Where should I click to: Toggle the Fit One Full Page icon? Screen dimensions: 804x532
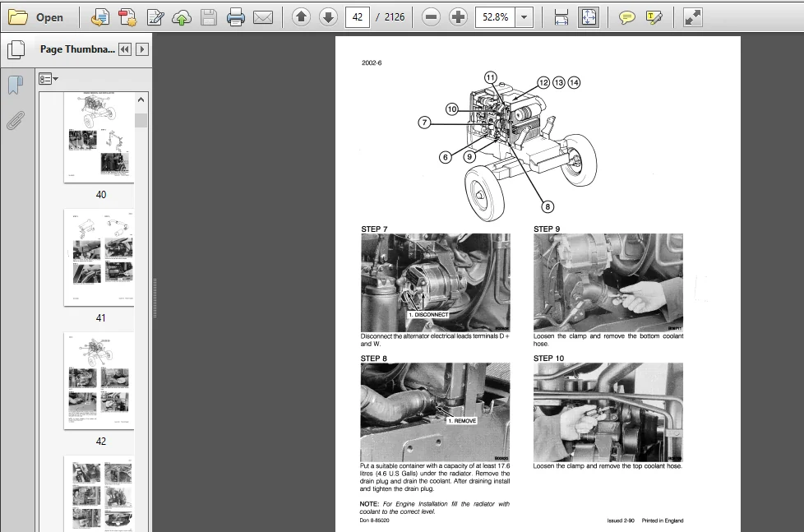tap(589, 17)
